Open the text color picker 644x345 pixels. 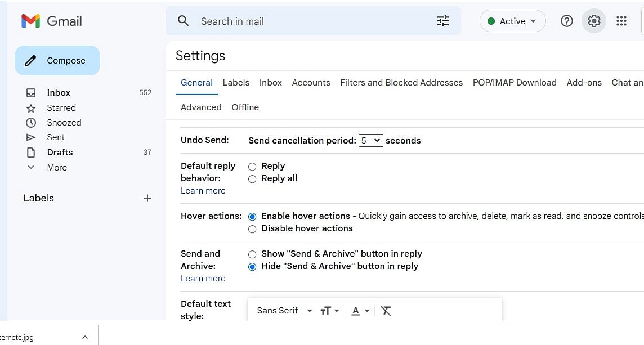tap(360, 311)
